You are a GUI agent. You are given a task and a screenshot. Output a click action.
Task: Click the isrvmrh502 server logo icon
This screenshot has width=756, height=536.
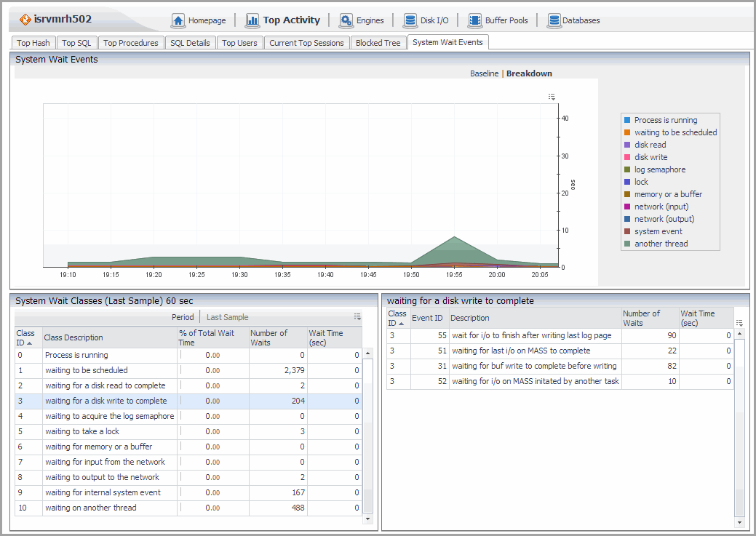tap(25, 20)
